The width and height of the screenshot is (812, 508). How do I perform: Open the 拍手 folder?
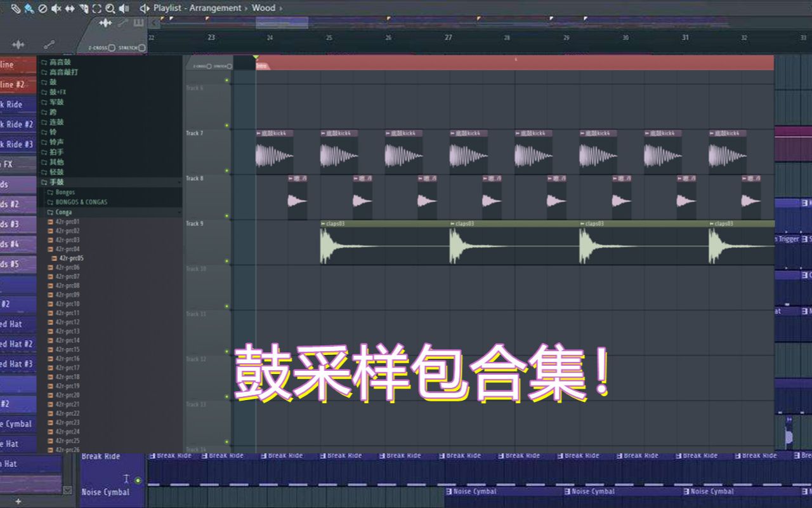click(53, 152)
